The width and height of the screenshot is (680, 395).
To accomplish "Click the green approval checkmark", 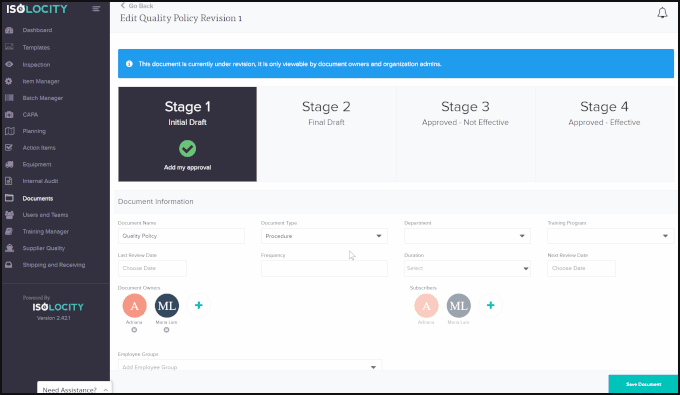I will click(187, 148).
